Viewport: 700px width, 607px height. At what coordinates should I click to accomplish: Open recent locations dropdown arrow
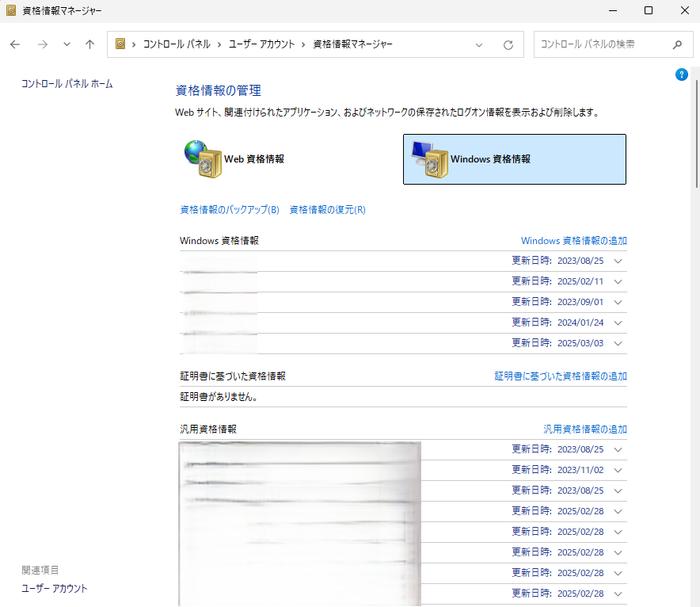(67, 44)
